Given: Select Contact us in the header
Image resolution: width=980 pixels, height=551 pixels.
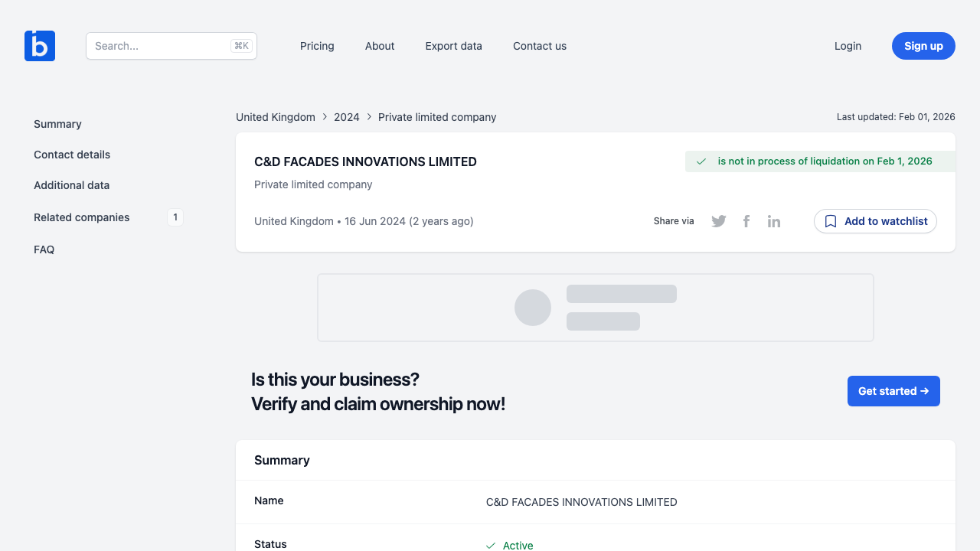Looking at the screenshot, I should pos(540,46).
